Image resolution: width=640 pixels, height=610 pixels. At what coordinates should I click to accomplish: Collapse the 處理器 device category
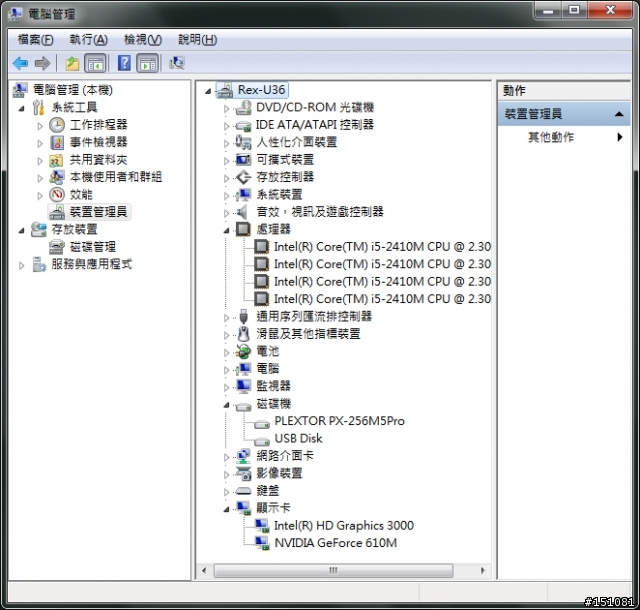click(x=227, y=231)
